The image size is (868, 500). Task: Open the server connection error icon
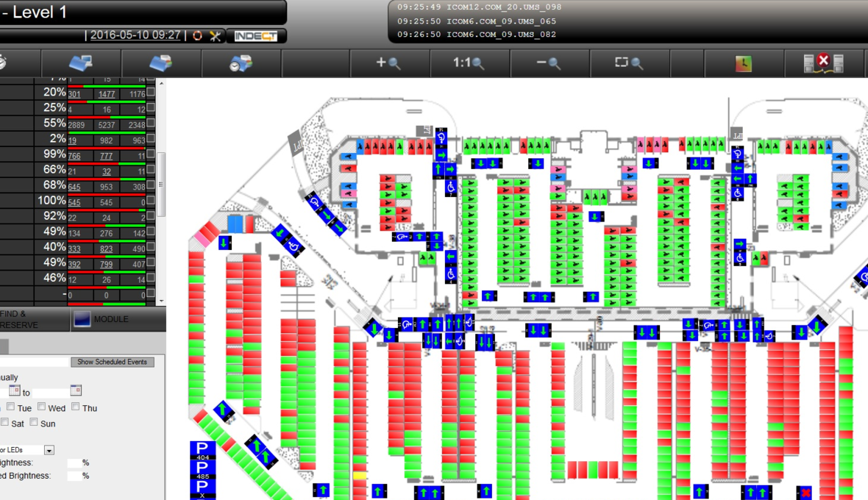point(823,64)
